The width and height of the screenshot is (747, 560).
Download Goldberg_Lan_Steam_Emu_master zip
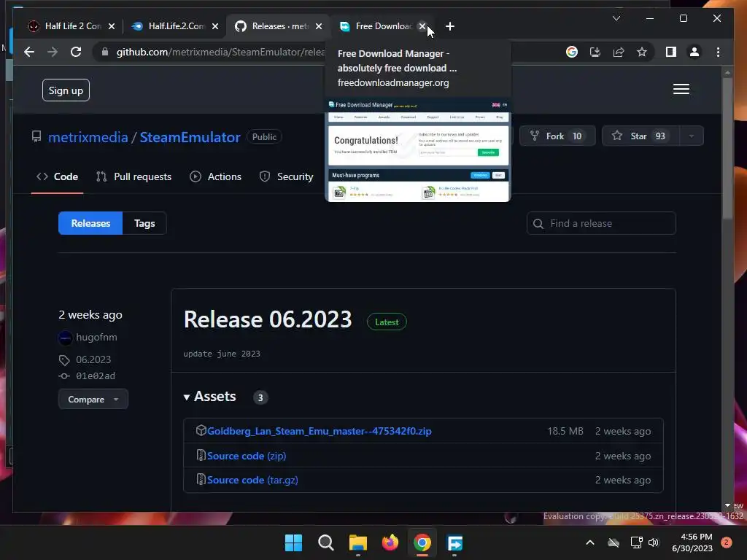tap(320, 431)
